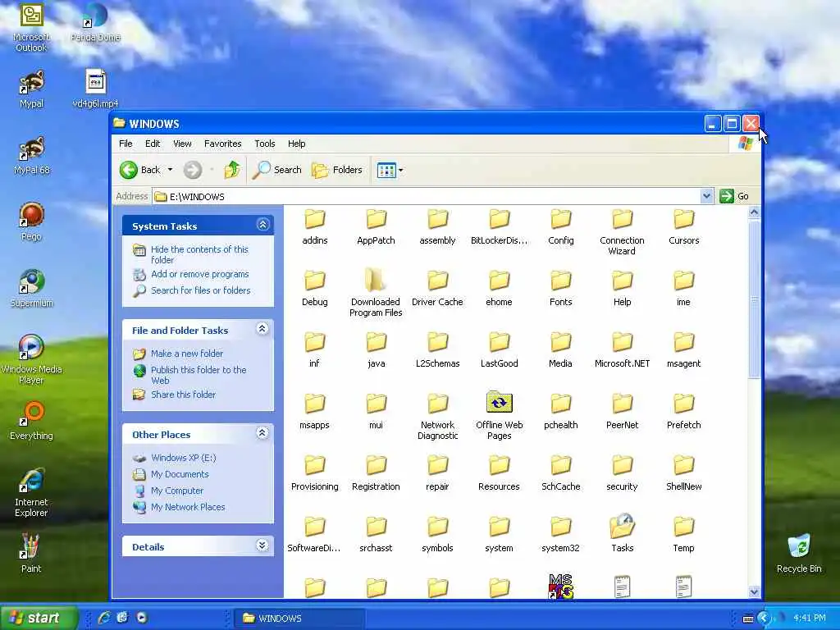This screenshot has height=630, width=840.
Task: Select the MS shortcut icon in bottom row
Action: [560, 586]
